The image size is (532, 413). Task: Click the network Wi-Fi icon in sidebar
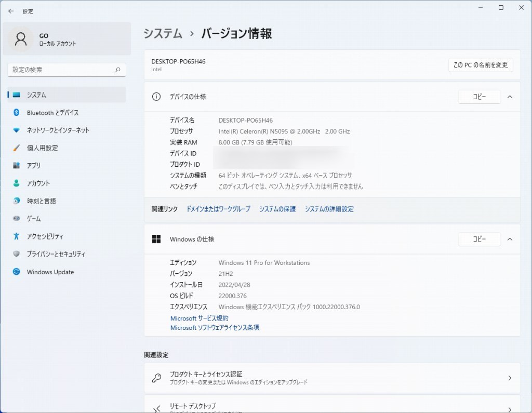16,130
